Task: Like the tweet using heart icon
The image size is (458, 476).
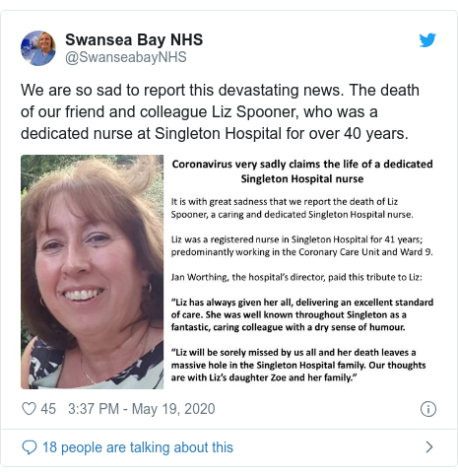Action: coord(29,409)
